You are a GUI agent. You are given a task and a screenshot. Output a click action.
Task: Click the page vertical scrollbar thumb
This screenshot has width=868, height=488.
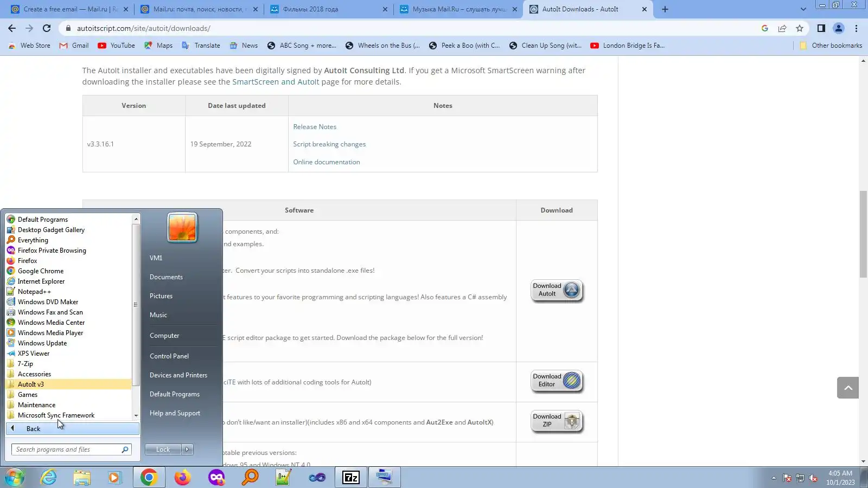[863, 234]
